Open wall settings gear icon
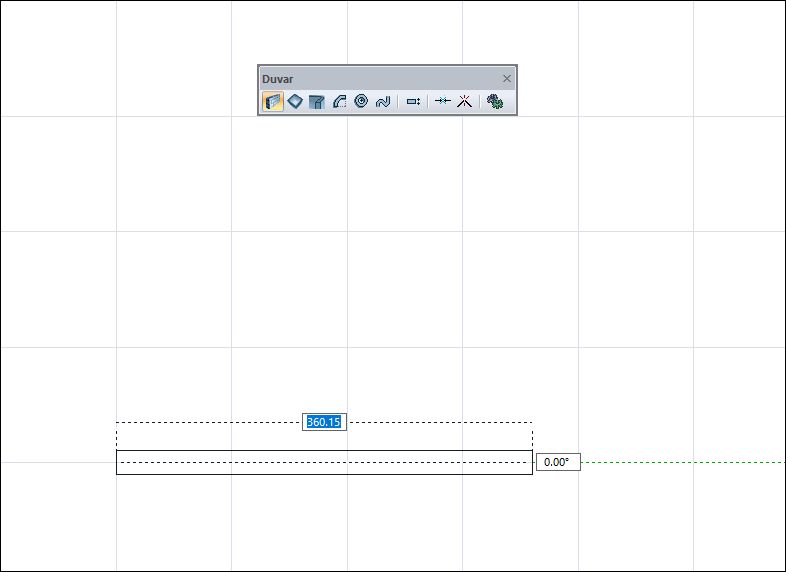Image resolution: width=786 pixels, height=572 pixels. tap(495, 102)
